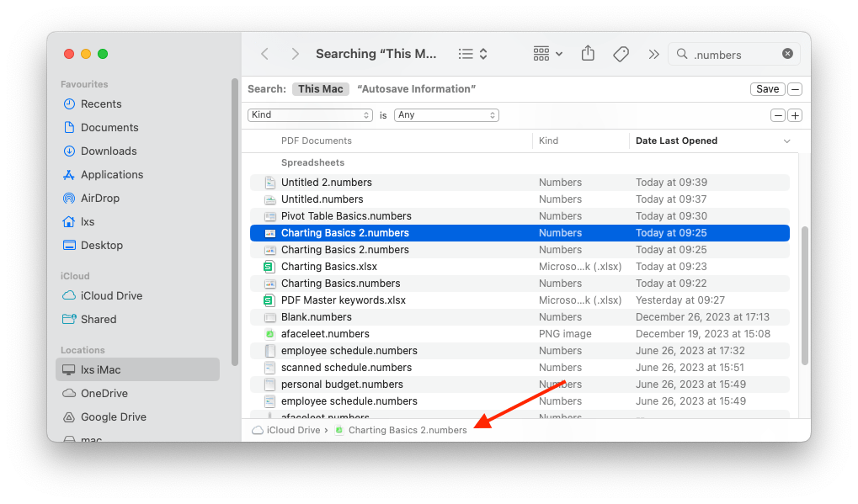
Task: Open iCloud Drive in the sidebar
Action: pyautogui.click(x=111, y=296)
